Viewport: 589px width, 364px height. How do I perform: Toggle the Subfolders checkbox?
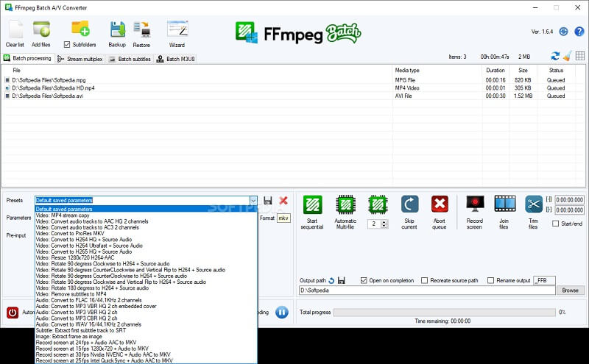click(x=67, y=45)
